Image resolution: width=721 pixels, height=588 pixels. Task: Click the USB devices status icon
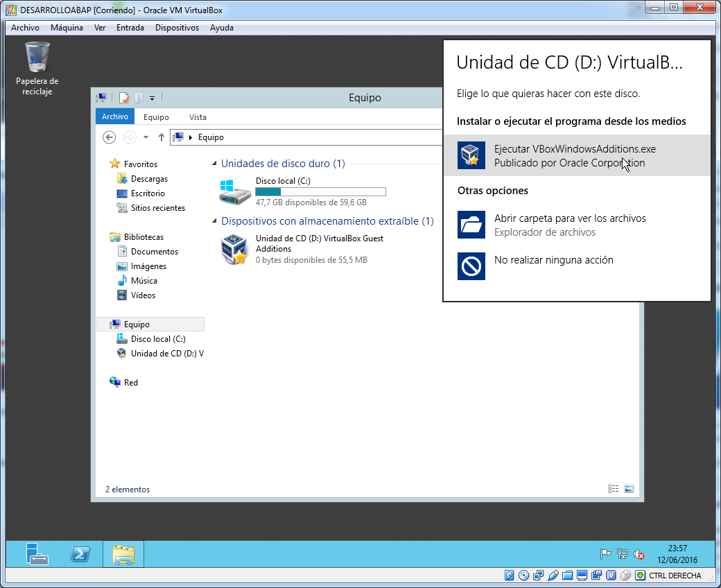click(x=553, y=575)
